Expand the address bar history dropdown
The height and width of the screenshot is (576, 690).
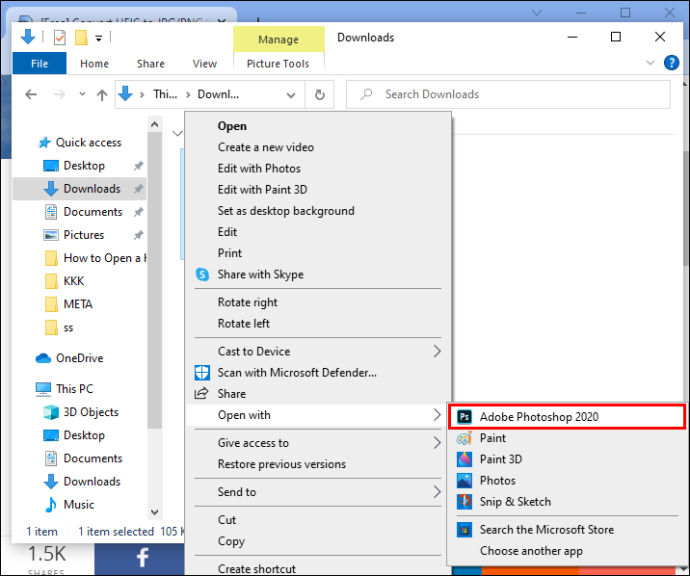pos(291,95)
